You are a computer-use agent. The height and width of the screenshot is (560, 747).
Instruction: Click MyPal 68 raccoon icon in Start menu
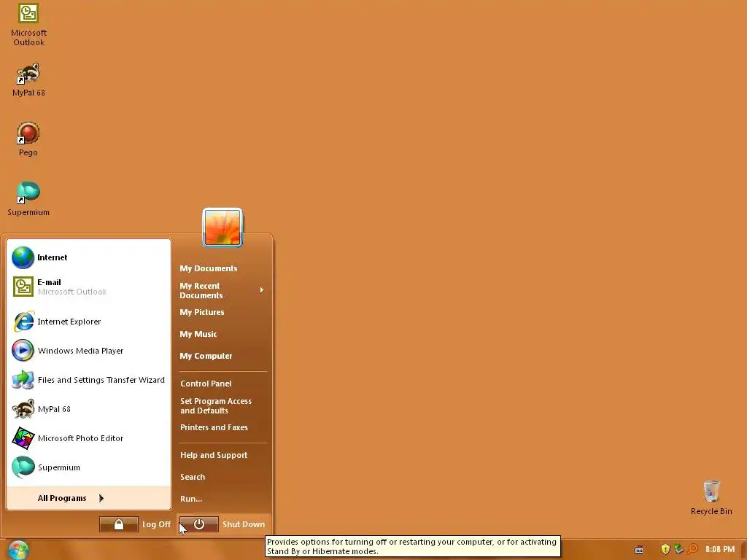coord(23,409)
